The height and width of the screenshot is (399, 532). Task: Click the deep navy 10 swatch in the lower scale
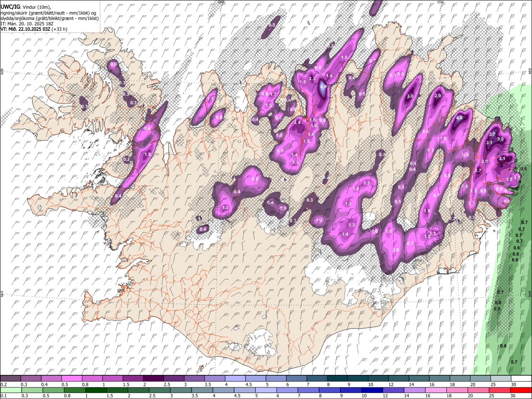(372, 390)
